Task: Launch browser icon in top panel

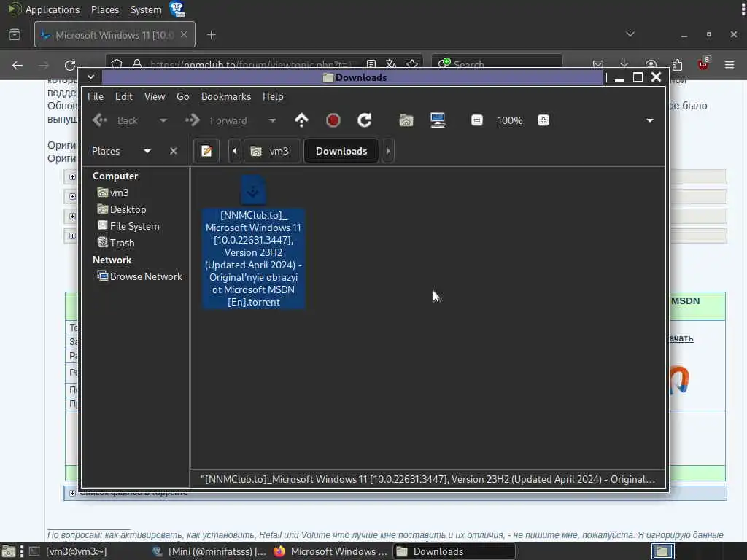Action: (x=177, y=9)
